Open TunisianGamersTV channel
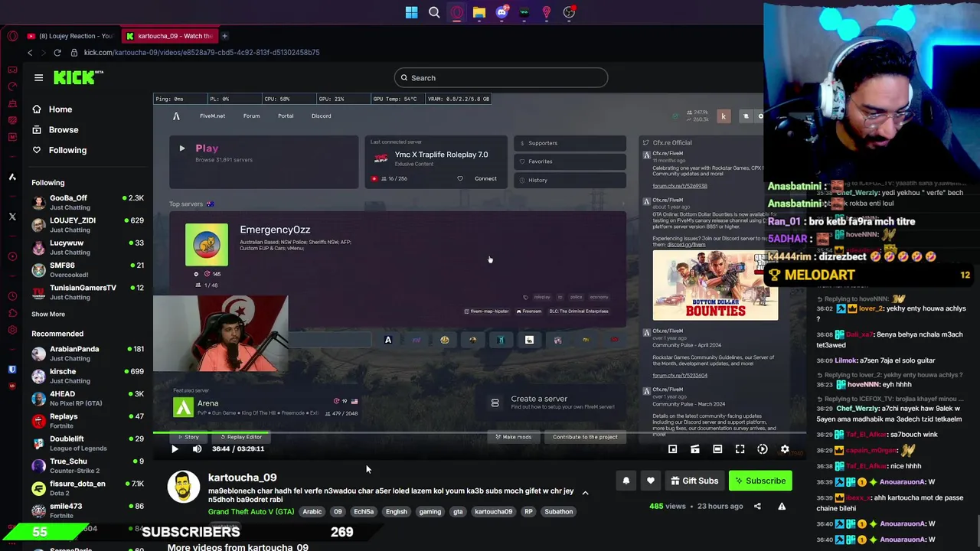Screen dimensions: 980x551 [x=88, y=292]
